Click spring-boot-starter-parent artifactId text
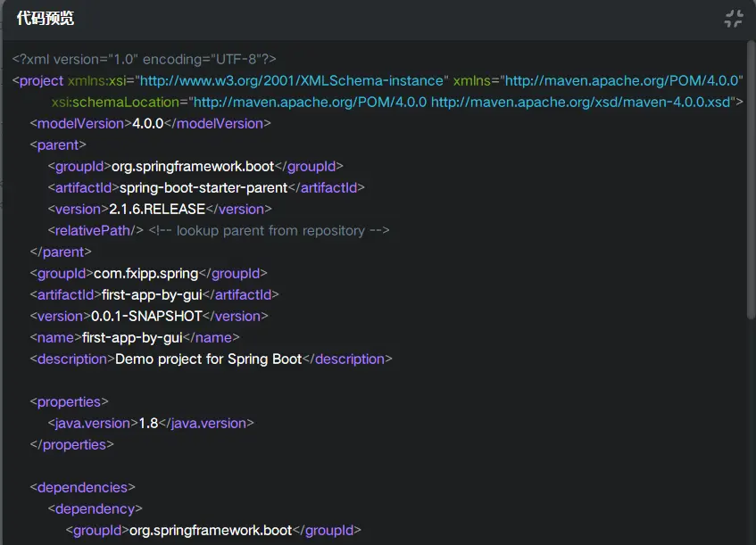 tap(204, 187)
